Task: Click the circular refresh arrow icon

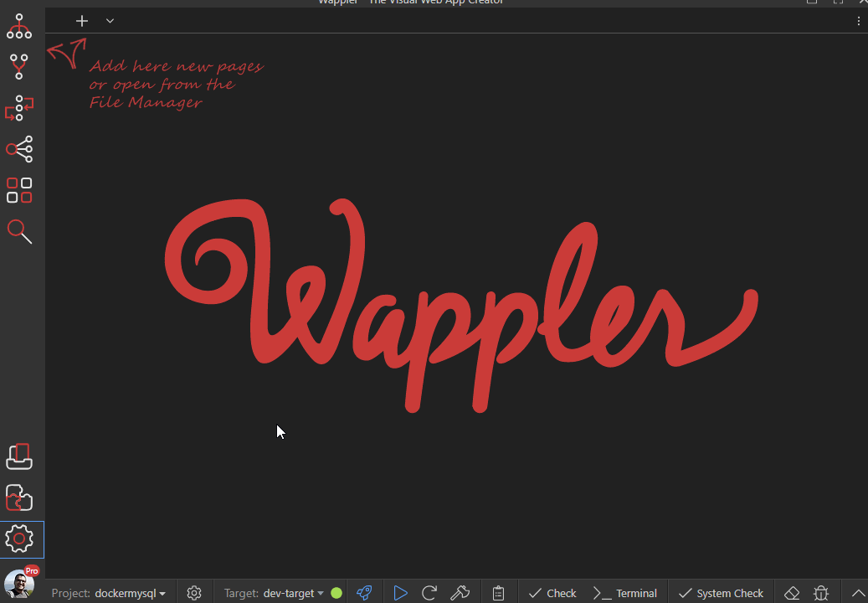Action: coord(429,593)
